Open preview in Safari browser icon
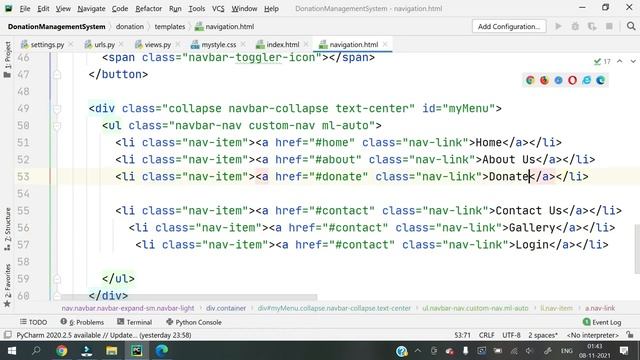Image resolution: width=640 pixels, height=360 pixels. 558,80
